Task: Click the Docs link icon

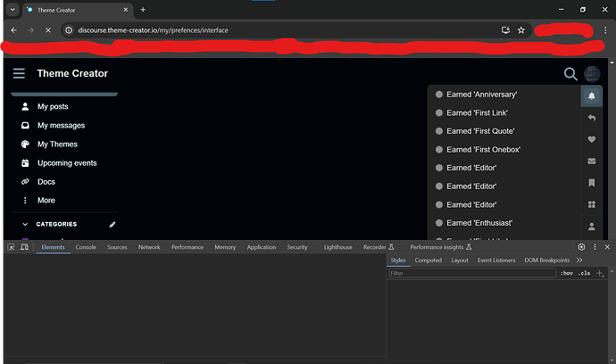Action: (x=25, y=181)
